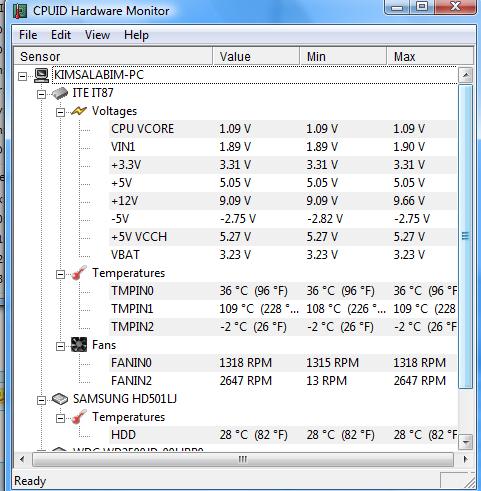The width and height of the screenshot is (481, 491).
Task: Click the horizontal scrollbar thumb
Action: pyautogui.click(x=243, y=459)
